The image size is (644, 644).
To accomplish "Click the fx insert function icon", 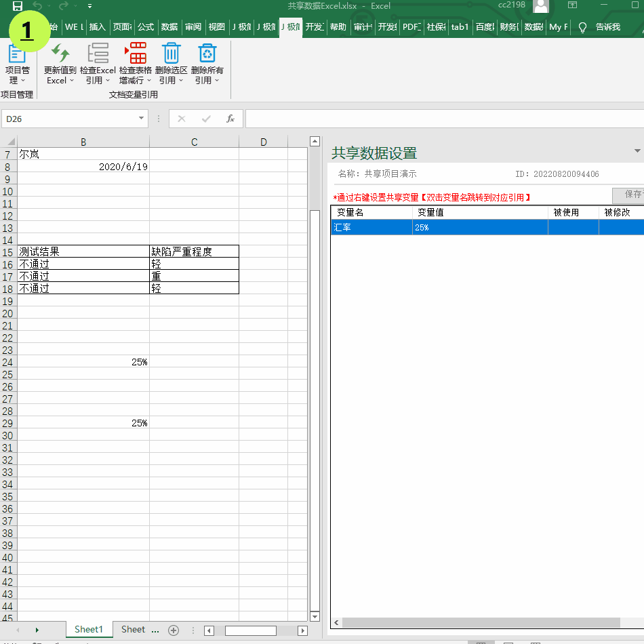I will [x=230, y=119].
